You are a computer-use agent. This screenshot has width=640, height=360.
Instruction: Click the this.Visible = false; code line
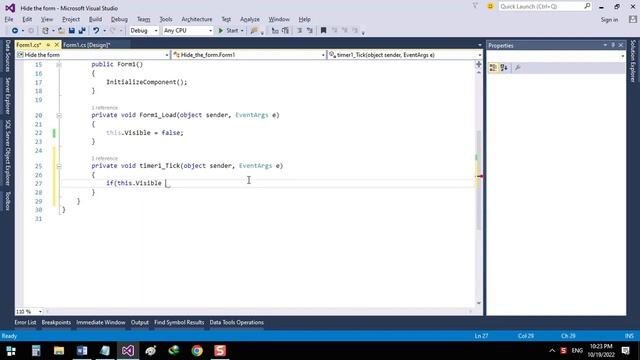pos(145,133)
